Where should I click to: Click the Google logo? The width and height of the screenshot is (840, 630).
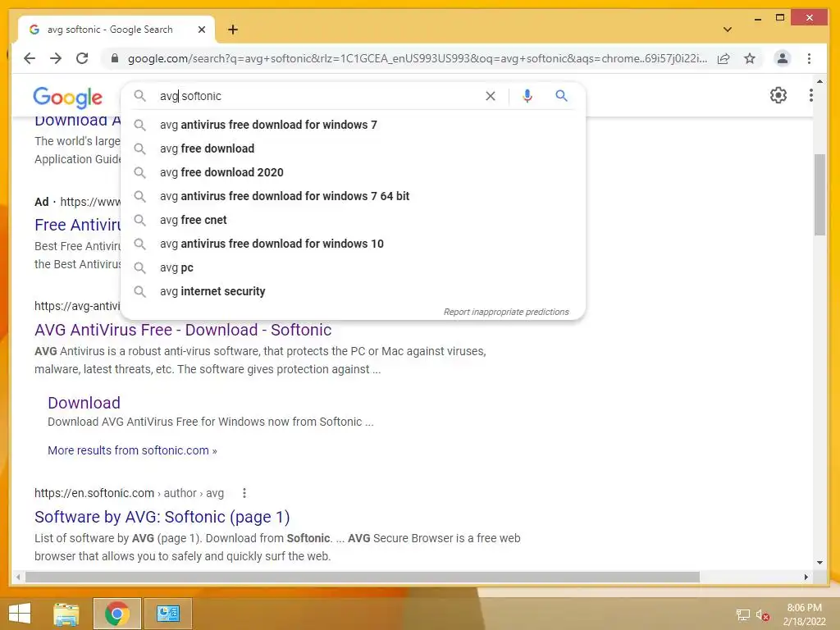click(x=67, y=98)
